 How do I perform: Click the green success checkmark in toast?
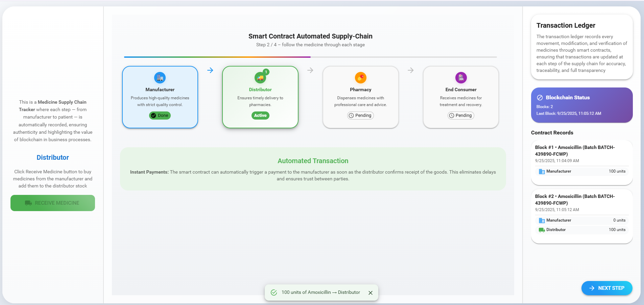click(x=274, y=293)
